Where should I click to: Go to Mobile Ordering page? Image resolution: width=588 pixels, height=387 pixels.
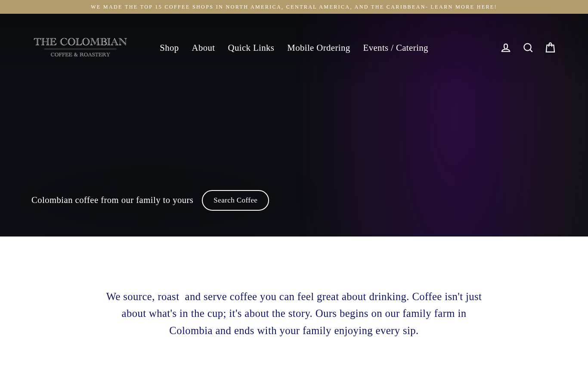point(319,48)
